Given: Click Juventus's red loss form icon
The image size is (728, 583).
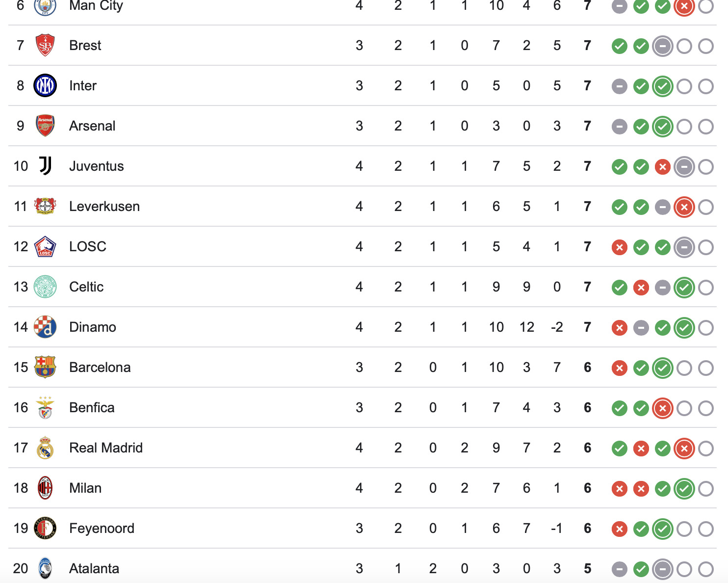Looking at the screenshot, I should pos(663,167).
